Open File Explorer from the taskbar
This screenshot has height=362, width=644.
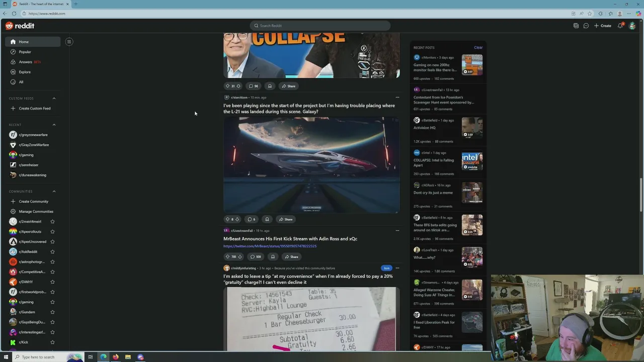tap(128, 357)
